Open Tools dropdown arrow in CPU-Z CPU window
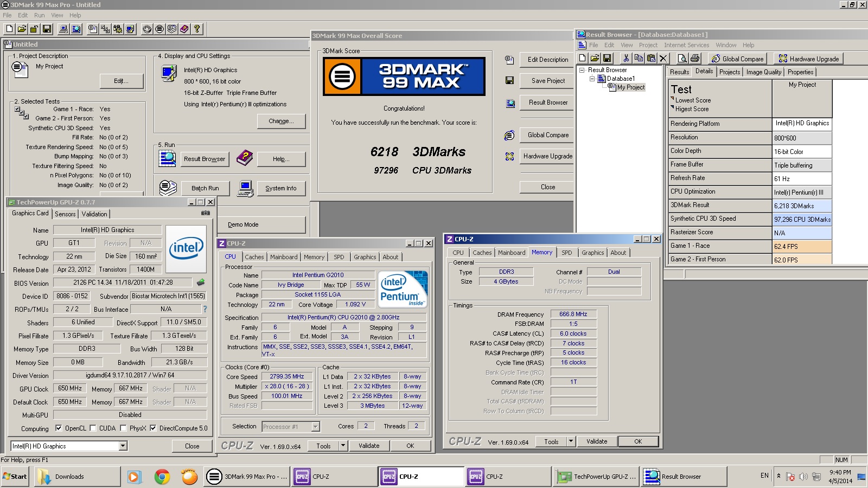This screenshot has width=868, height=488. (342, 446)
